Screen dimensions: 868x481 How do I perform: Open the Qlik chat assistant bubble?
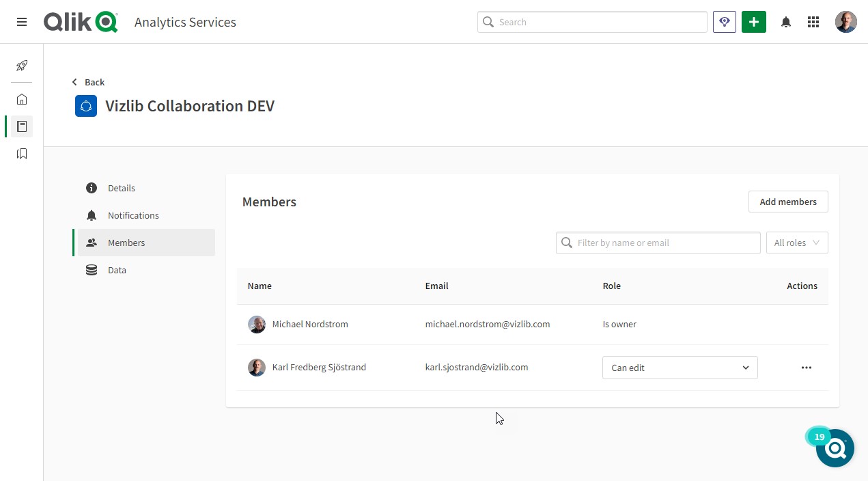835,448
